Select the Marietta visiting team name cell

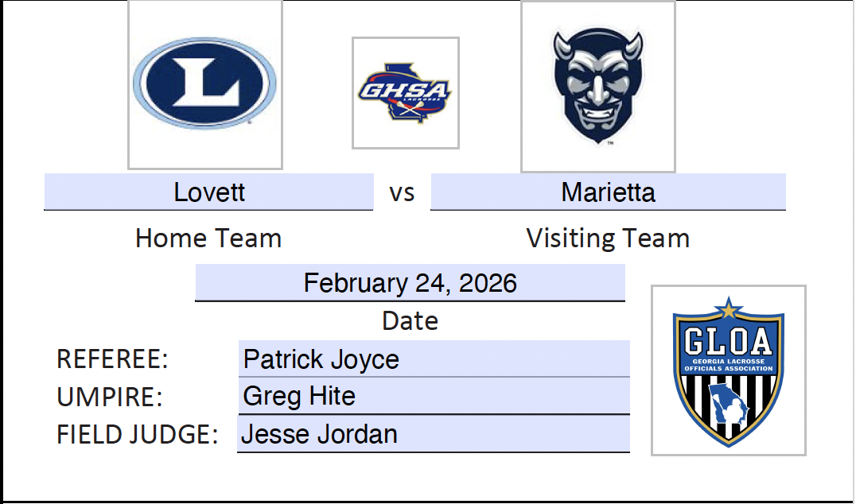point(608,192)
